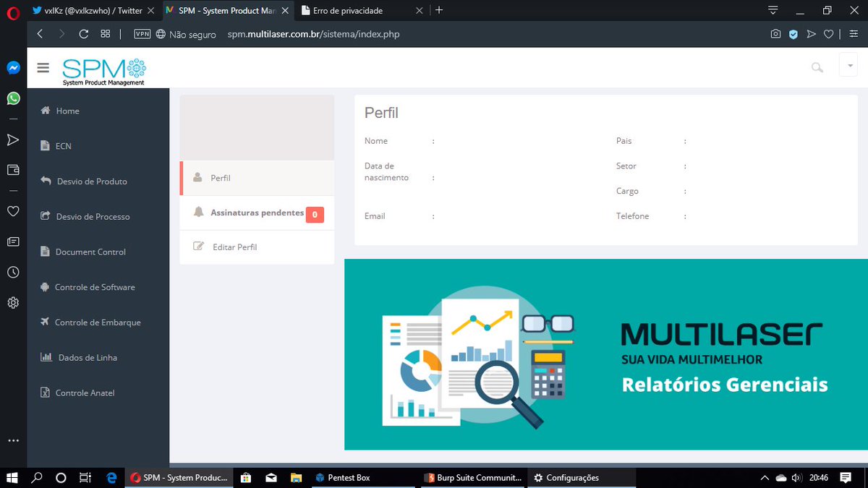Switch to Configurações taskbar window
This screenshot has width=868, height=488.
(582, 477)
